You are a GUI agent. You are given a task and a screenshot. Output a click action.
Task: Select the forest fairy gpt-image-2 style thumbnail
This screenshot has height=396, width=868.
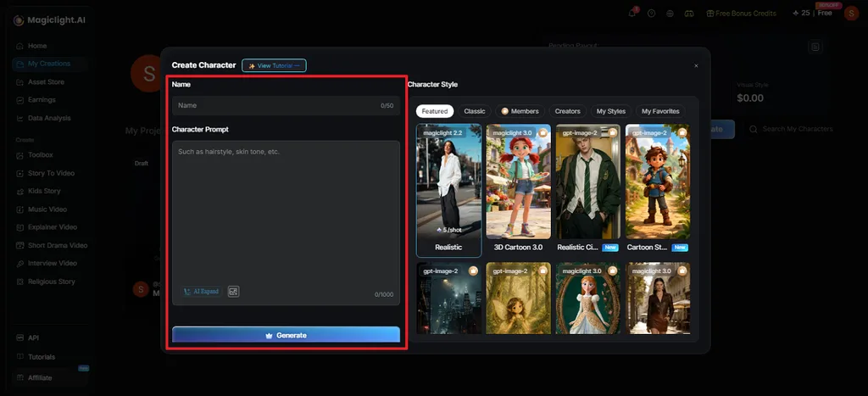(518, 298)
